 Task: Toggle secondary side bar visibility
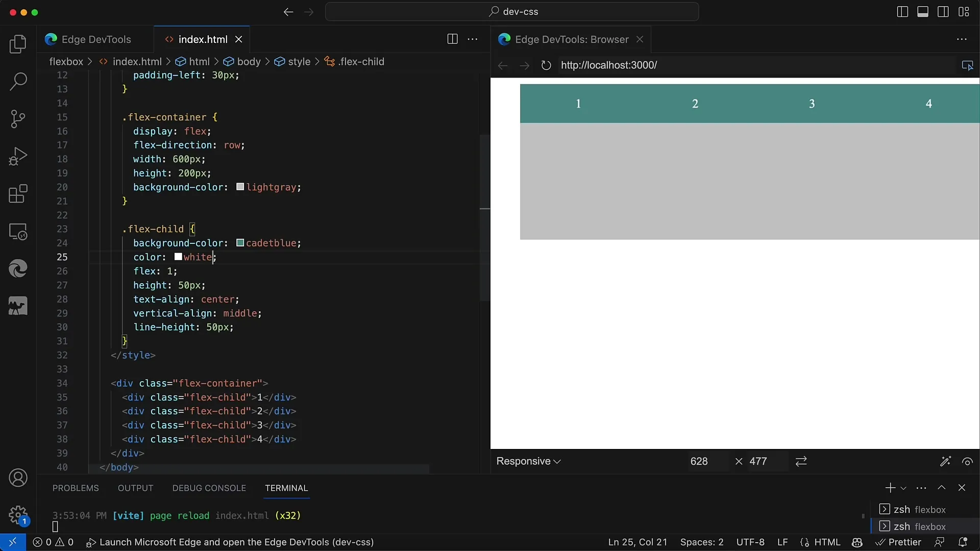pyautogui.click(x=943, y=12)
